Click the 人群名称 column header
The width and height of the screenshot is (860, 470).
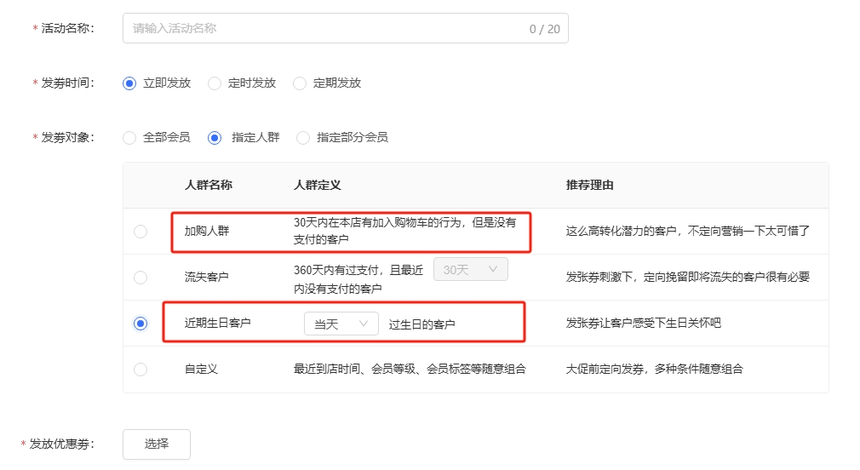(x=208, y=185)
